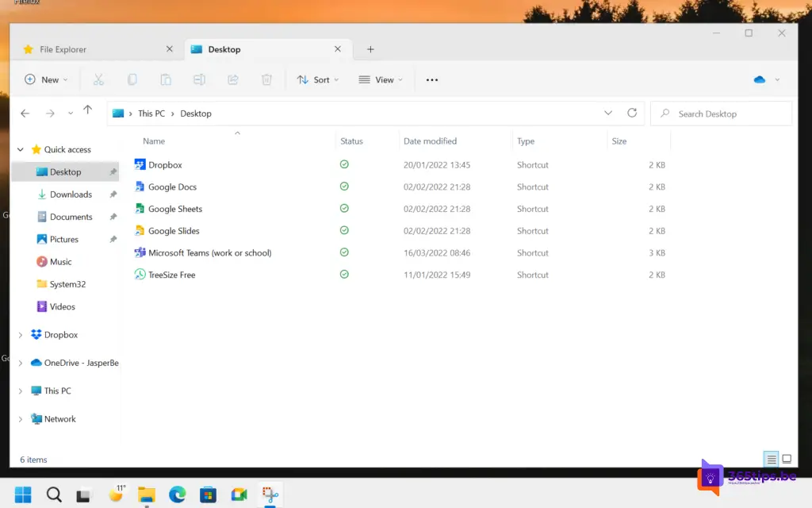Sort by the Status column header
Screen dimensions: 812x508
pos(351,141)
